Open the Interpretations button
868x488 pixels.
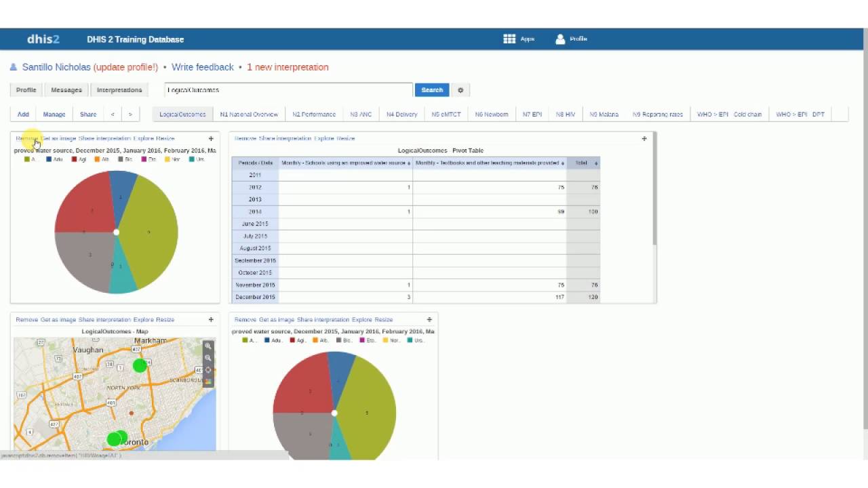coord(119,89)
